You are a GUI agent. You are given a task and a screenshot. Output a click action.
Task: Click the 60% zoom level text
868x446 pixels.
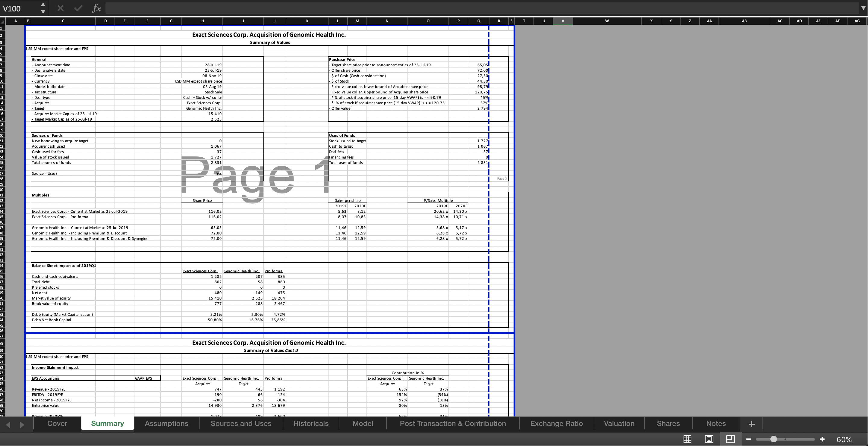(844, 439)
